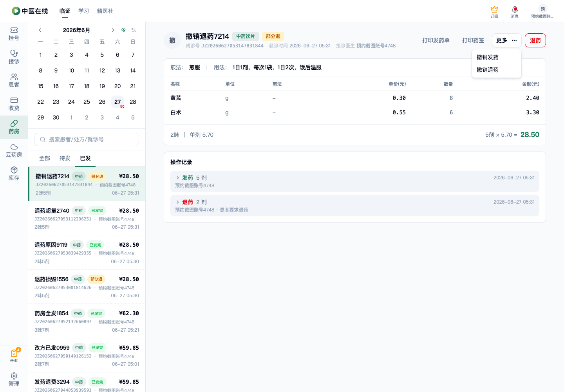The image size is (564, 392).
Task: Open the 接诊 consultation sidebar icon
Action: click(14, 57)
